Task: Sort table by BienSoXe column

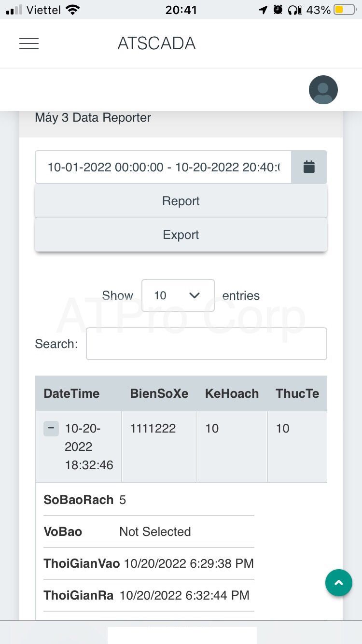Action: click(159, 393)
